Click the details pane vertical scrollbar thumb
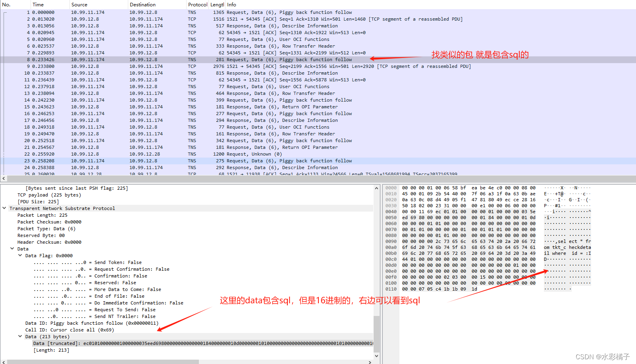Viewport: 636px width, 364px height. coord(376,333)
